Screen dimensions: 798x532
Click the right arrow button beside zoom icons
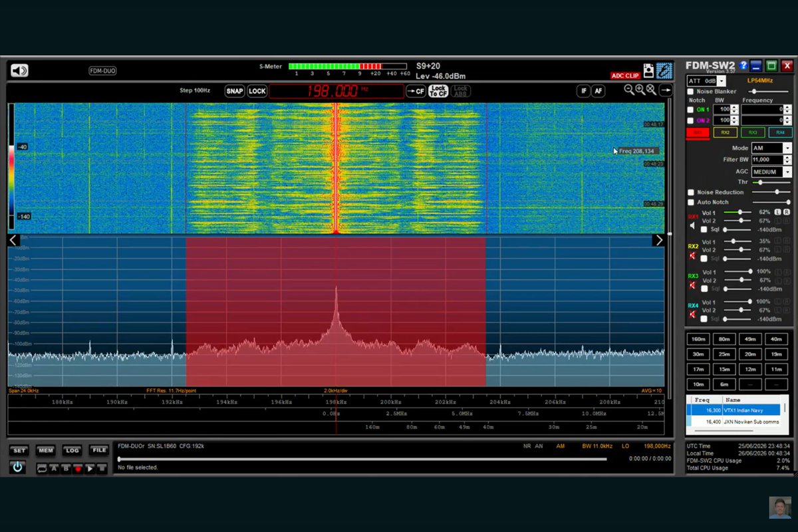point(665,90)
